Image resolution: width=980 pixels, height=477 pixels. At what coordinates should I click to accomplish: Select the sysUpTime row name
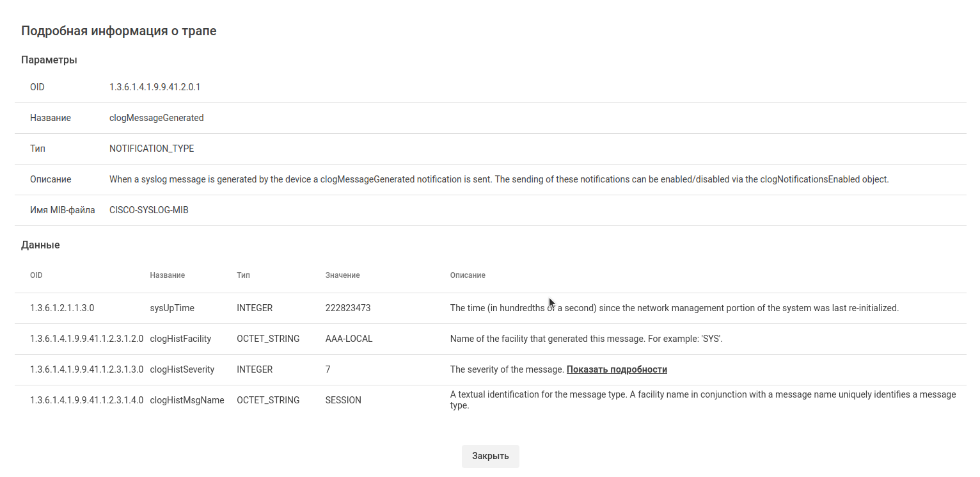[x=172, y=308]
